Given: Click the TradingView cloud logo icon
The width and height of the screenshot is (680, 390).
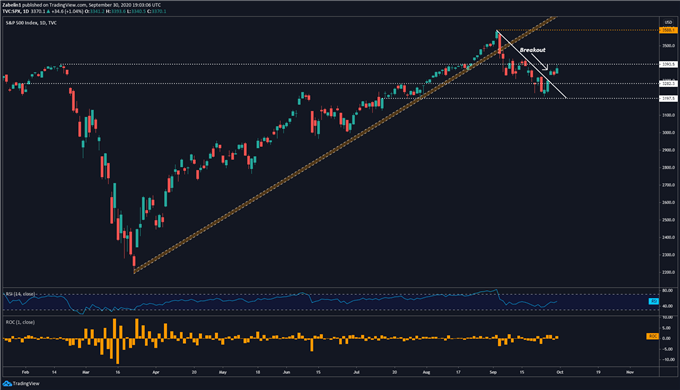Looking at the screenshot, I should pos(7,383).
